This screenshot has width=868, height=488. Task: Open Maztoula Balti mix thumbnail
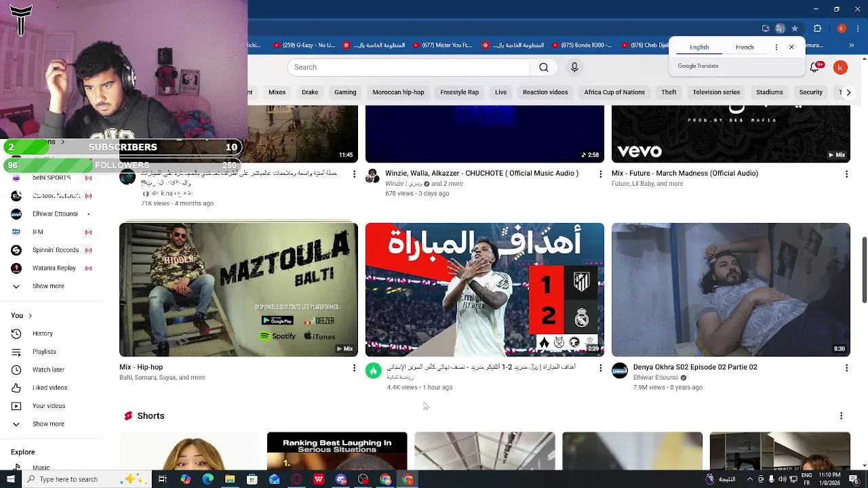coord(239,289)
